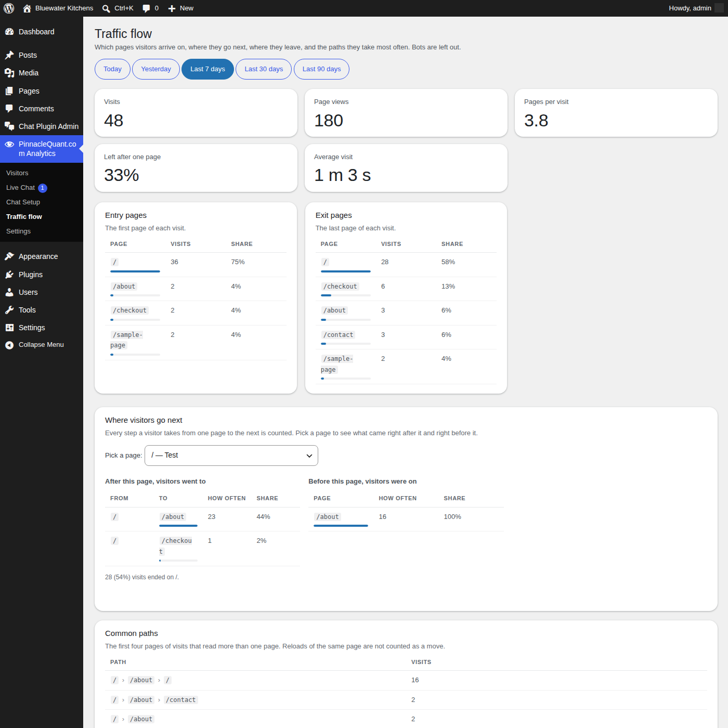The image size is (728, 728).
Task: Open the Traffic flow submenu item
Action: click(24, 217)
